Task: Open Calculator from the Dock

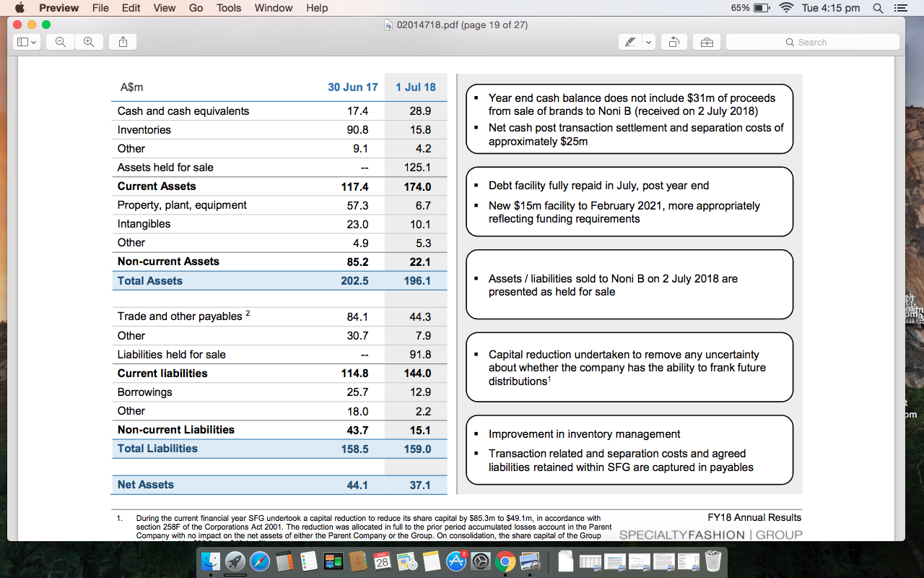Action: 284,561
